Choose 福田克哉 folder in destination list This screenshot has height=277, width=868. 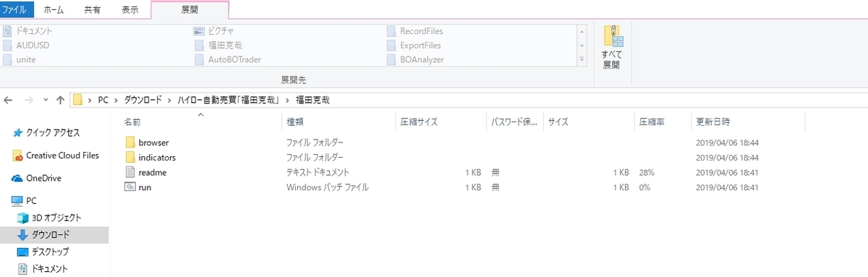click(x=218, y=46)
